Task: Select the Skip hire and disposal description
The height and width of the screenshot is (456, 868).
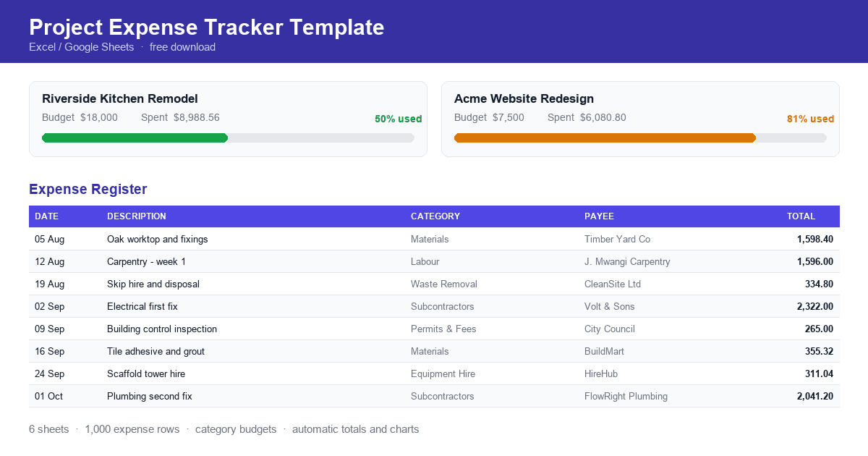Action: [153, 284]
